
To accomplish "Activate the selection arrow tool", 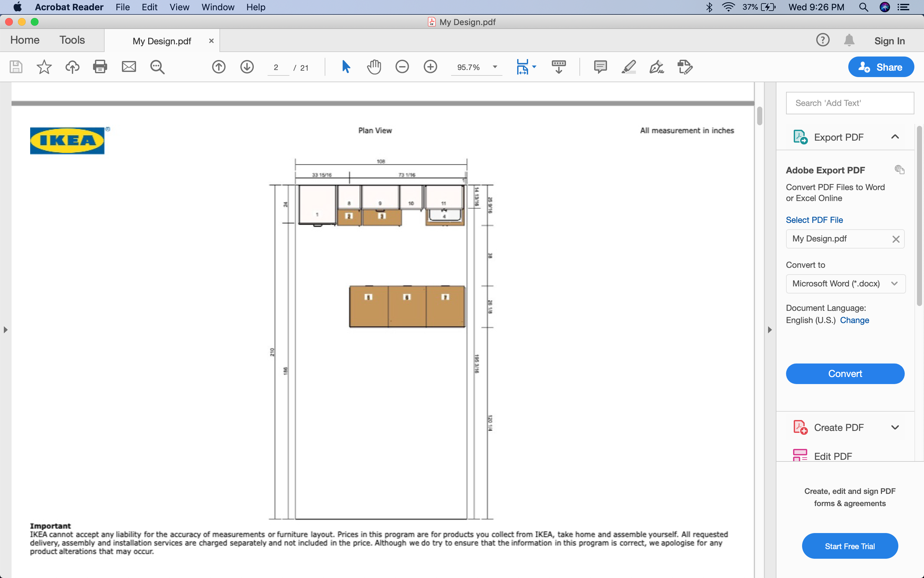I will (x=346, y=67).
